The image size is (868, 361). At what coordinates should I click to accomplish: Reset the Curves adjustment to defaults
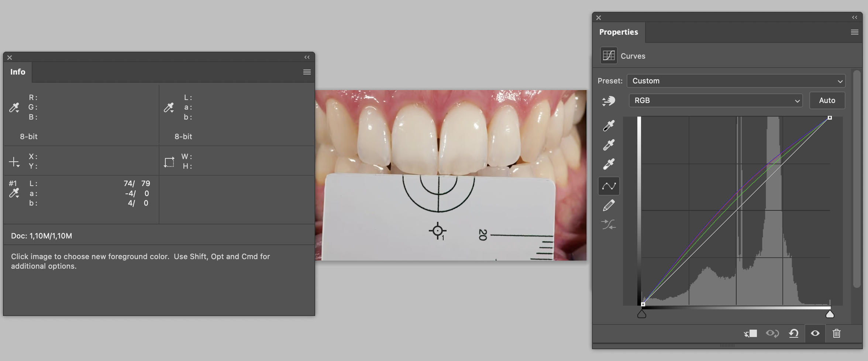point(794,333)
